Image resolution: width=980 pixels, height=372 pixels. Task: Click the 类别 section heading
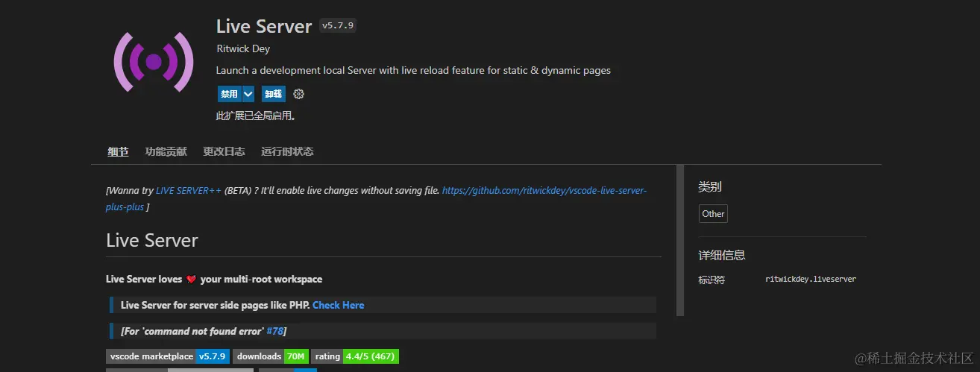(709, 186)
